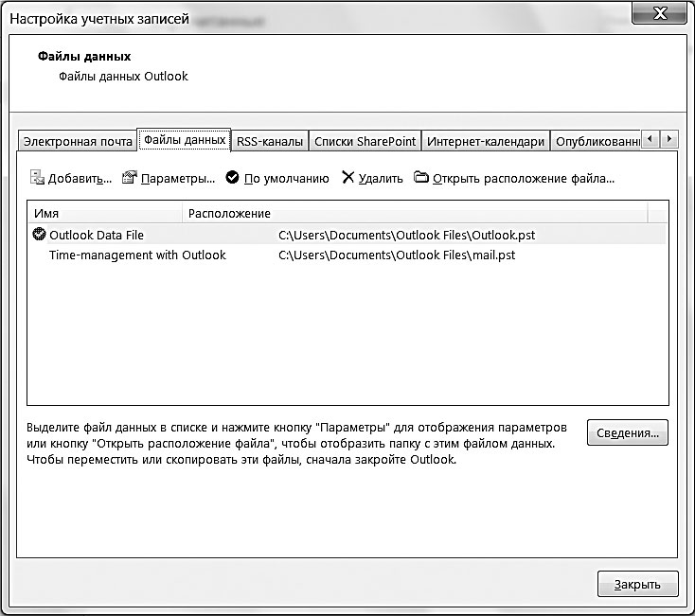Click the Параметры settings icon
695x616 pixels.
click(x=130, y=178)
